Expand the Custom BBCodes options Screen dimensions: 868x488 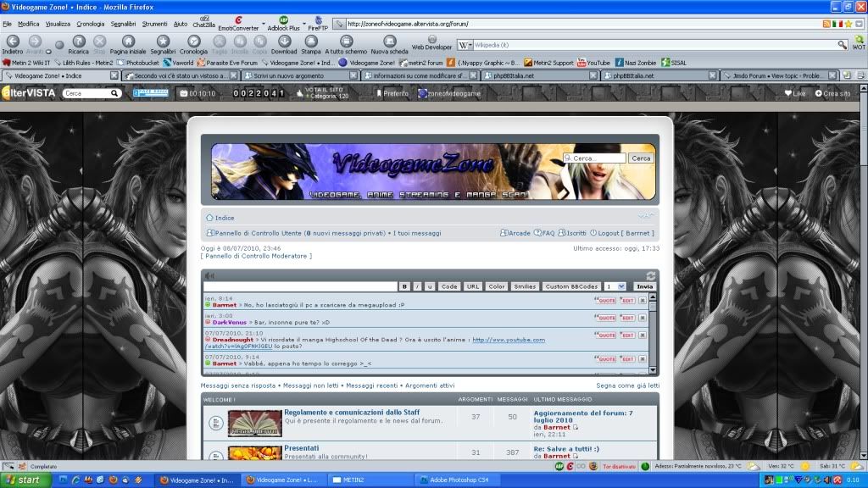(571, 287)
